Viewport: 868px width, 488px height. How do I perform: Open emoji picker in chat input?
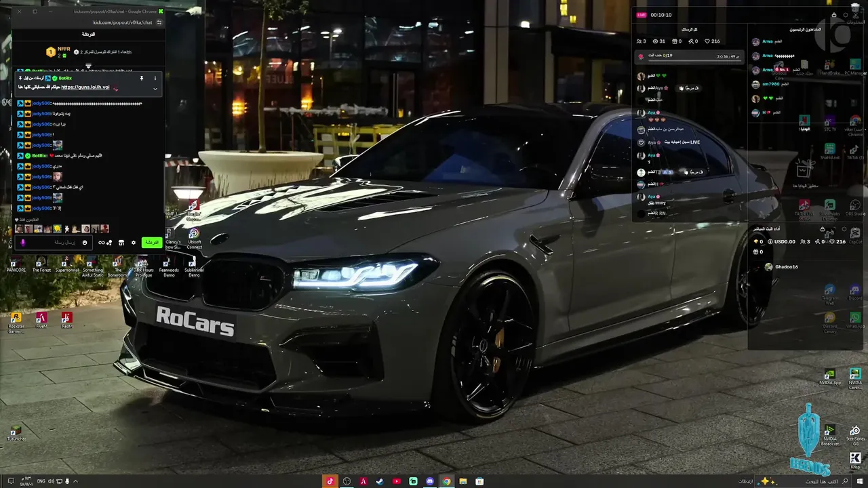(x=85, y=242)
